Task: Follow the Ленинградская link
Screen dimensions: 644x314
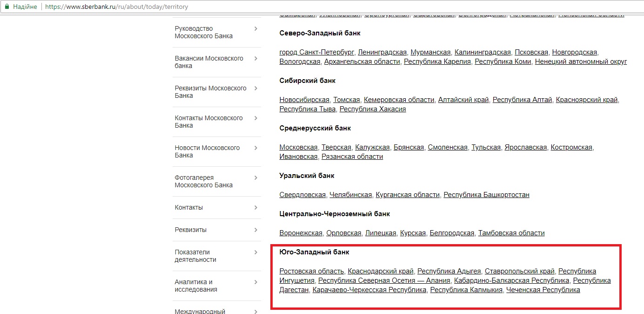Action: coord(382,52)
